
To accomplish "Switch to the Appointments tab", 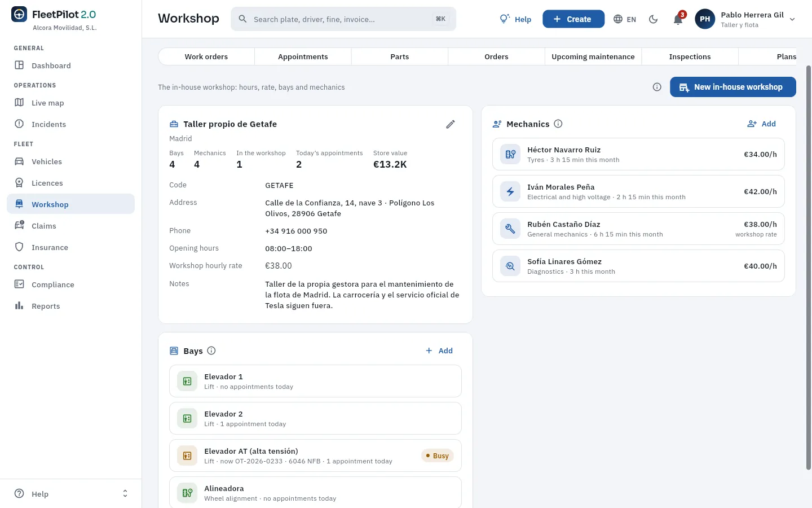I will click(x=303, y=56).
